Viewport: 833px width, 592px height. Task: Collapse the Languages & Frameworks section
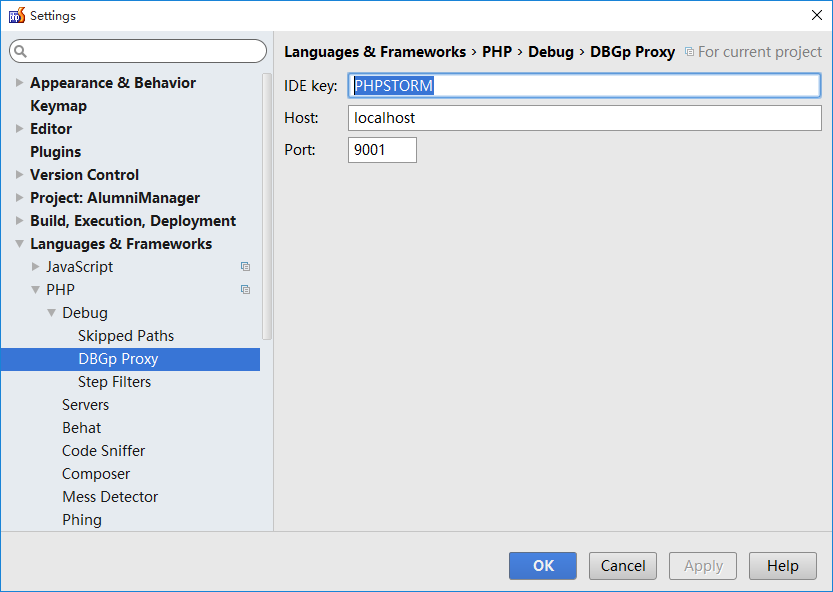[20, 243]
